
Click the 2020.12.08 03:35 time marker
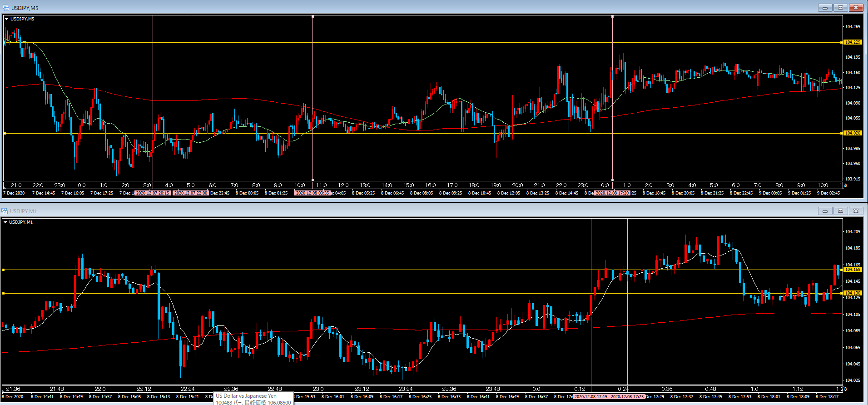(x=312, y=193)
